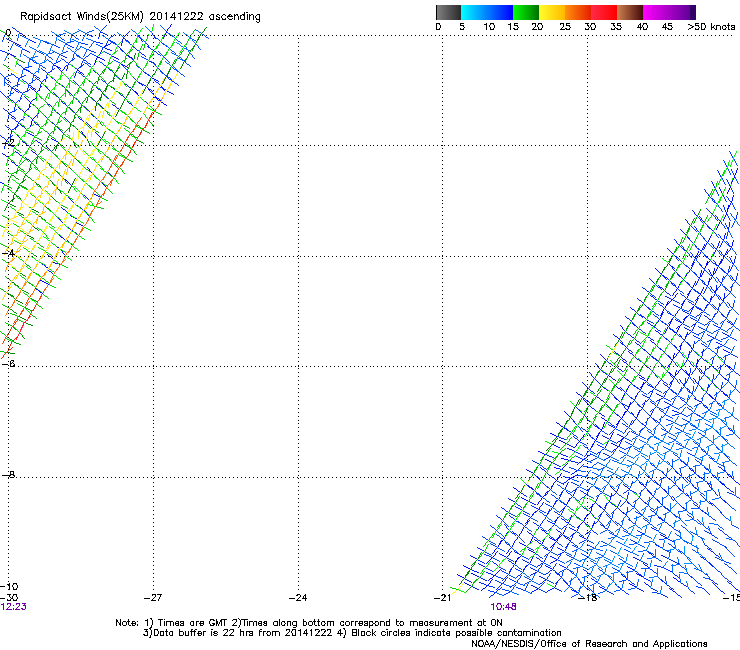The height and width of the screenshot is (650, 740).
Task: Click the -10 latitude axis label
Action: (x=9, y=587)
